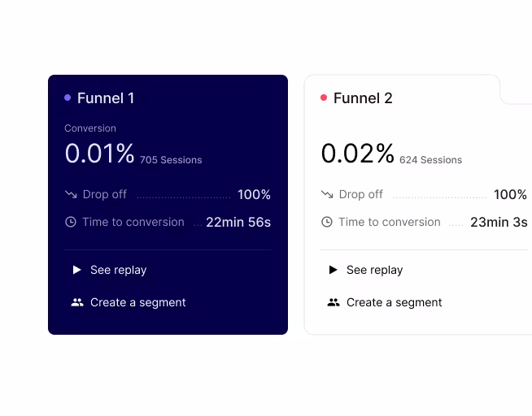532x416 pixels.
Task: Click the 0.02% conversion value
Action: point(357,154)
